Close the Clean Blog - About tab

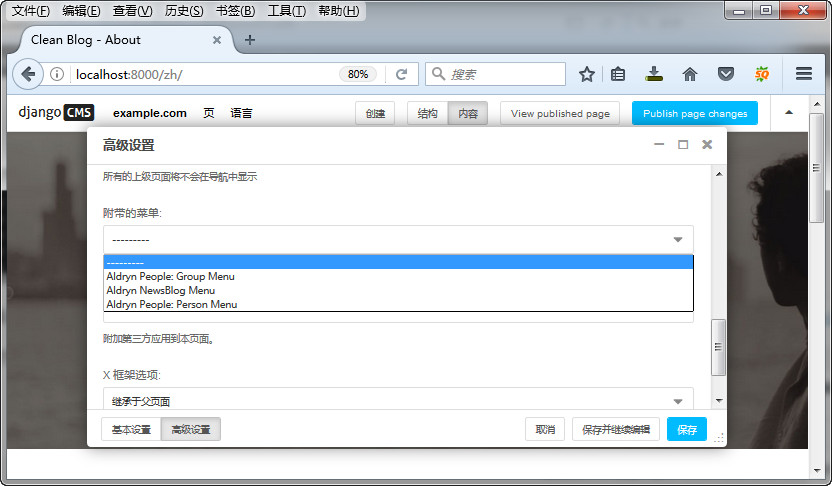[216, 40]
